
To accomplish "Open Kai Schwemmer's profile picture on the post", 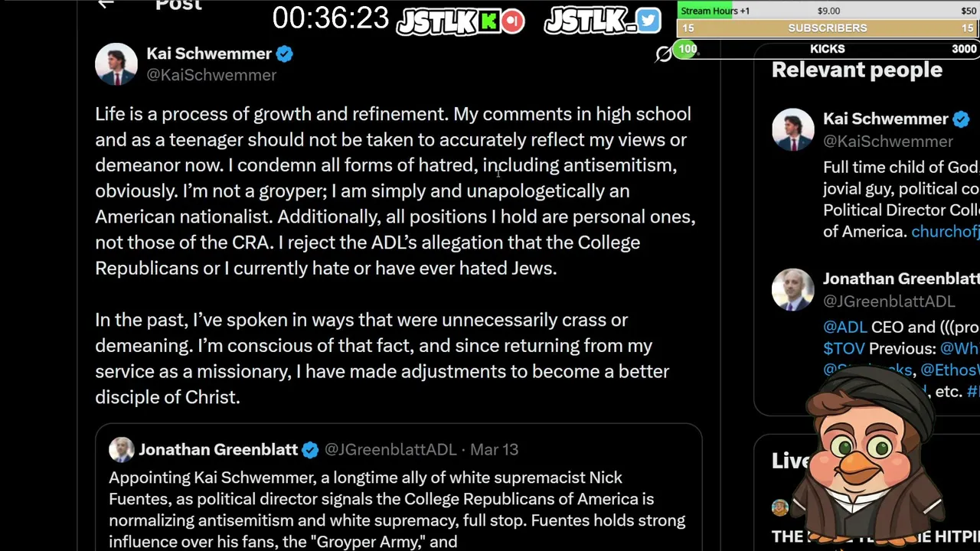I will point(116,64).
